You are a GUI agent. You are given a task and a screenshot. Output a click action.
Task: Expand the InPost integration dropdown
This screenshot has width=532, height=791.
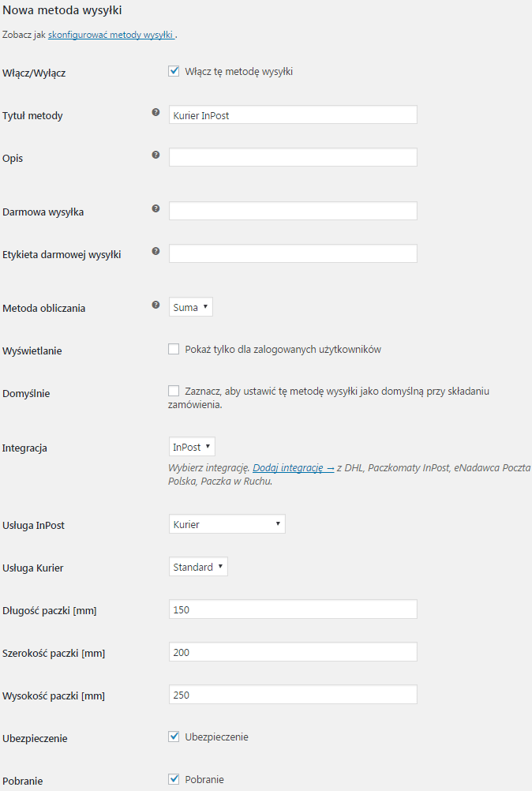tap(192, 447)
